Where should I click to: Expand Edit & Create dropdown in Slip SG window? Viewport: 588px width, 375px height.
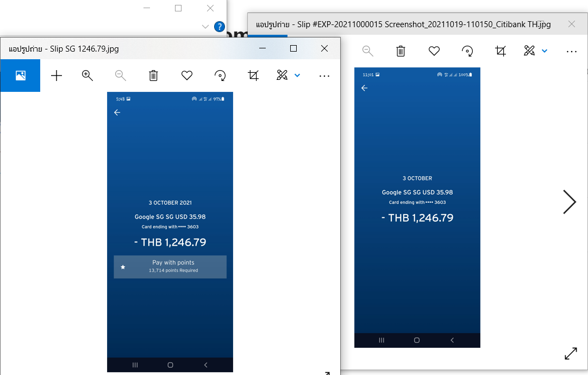click(x=297, y=76)
